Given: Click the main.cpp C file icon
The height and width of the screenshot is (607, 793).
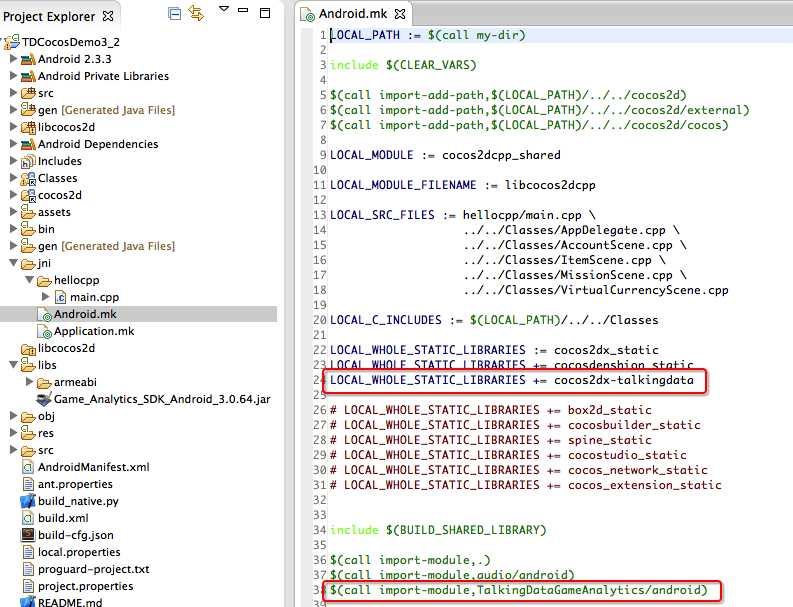Looking at the screenshot, I should point(60,297).
